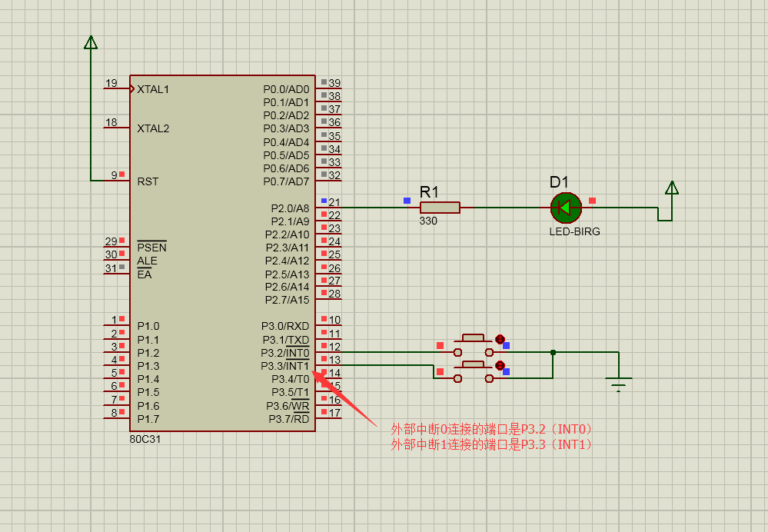Click the RST pin label

pyautogui.click(x=148, y=181)
